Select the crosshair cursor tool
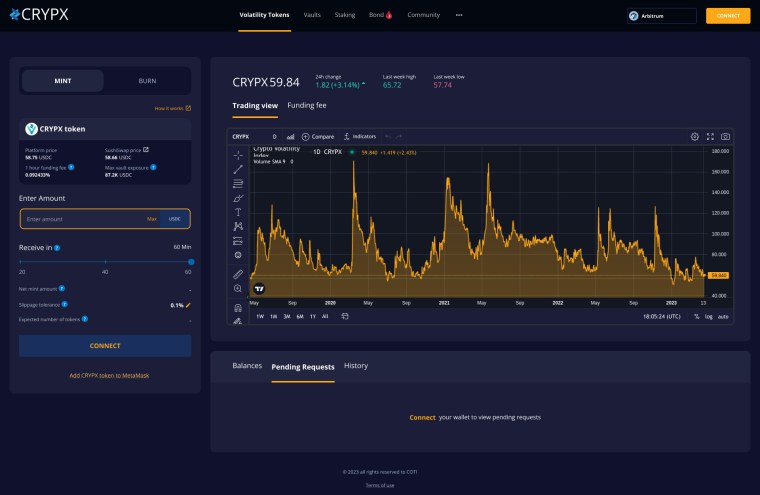 pyautogui.click(x=238, y=155)
